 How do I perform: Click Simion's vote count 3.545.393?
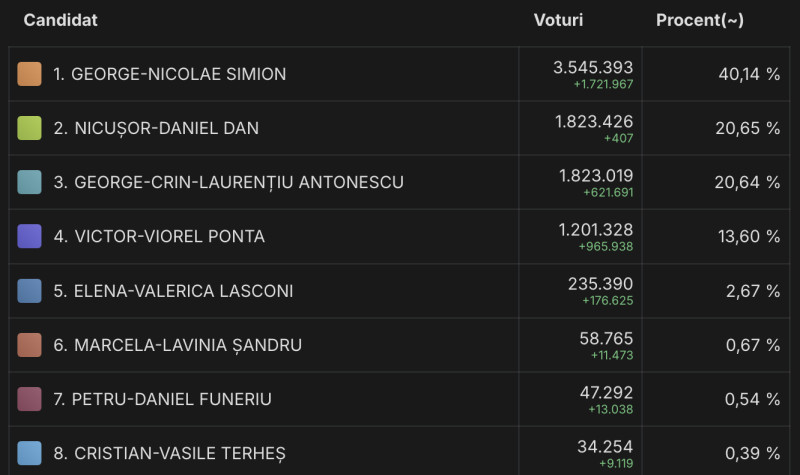pyautogui.click(x=593, y=67)
